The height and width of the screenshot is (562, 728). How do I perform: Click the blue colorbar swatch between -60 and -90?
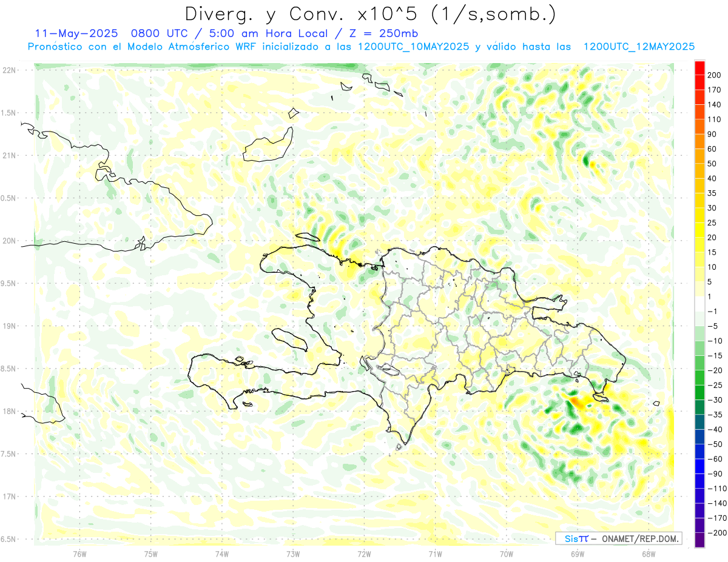tap(699, 467)
